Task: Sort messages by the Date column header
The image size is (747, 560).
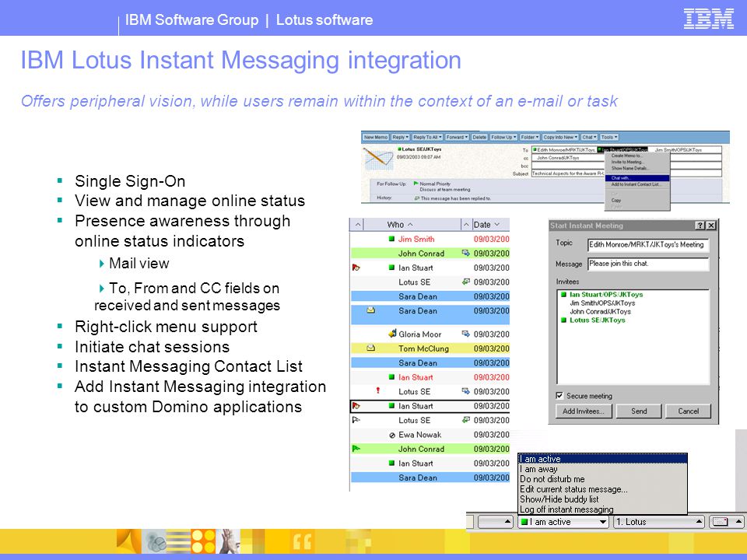Action: (x=490, y=225)
